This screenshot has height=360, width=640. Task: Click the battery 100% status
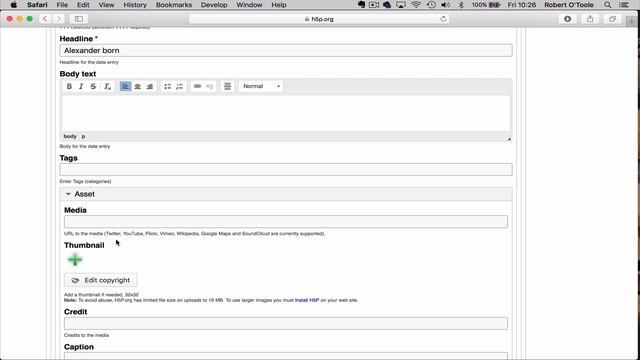tap(486, 5)
